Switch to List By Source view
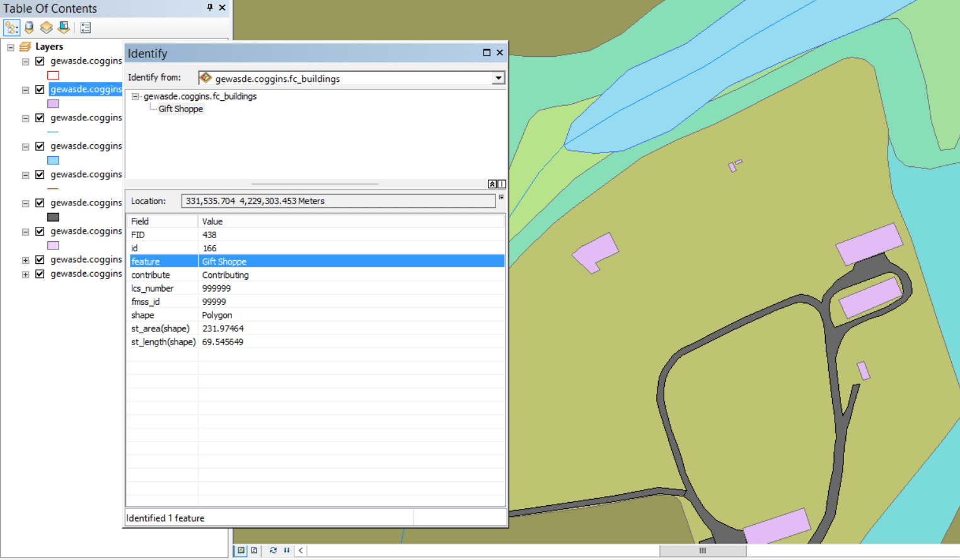 click(29, 28)
